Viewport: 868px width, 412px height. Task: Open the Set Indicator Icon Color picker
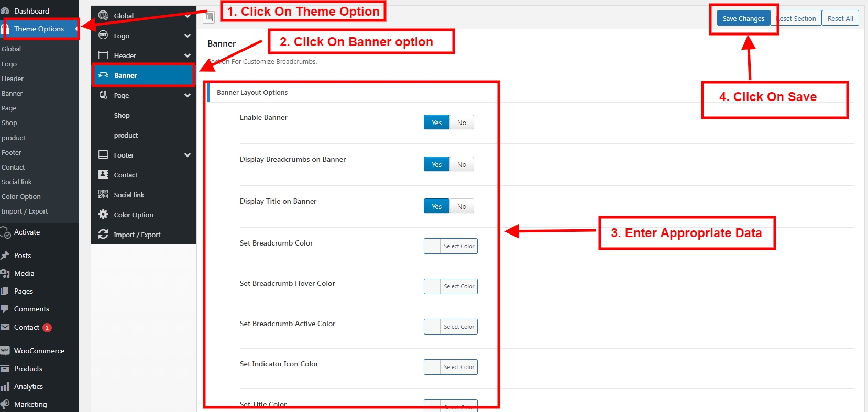[451, 367]
